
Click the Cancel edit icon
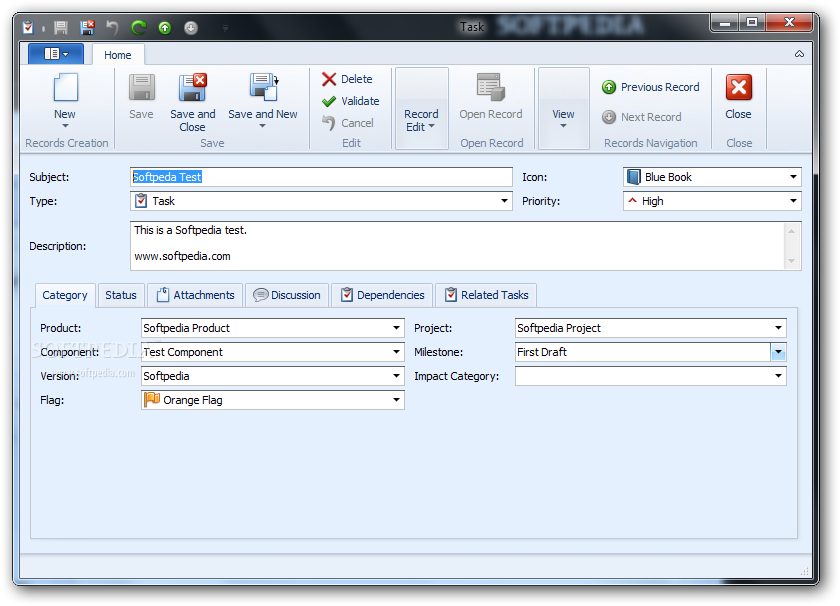[x=329, y=123]
